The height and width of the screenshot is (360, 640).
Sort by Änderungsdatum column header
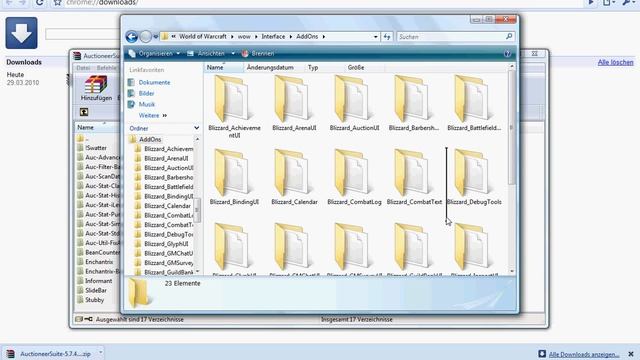pos(270,67)
